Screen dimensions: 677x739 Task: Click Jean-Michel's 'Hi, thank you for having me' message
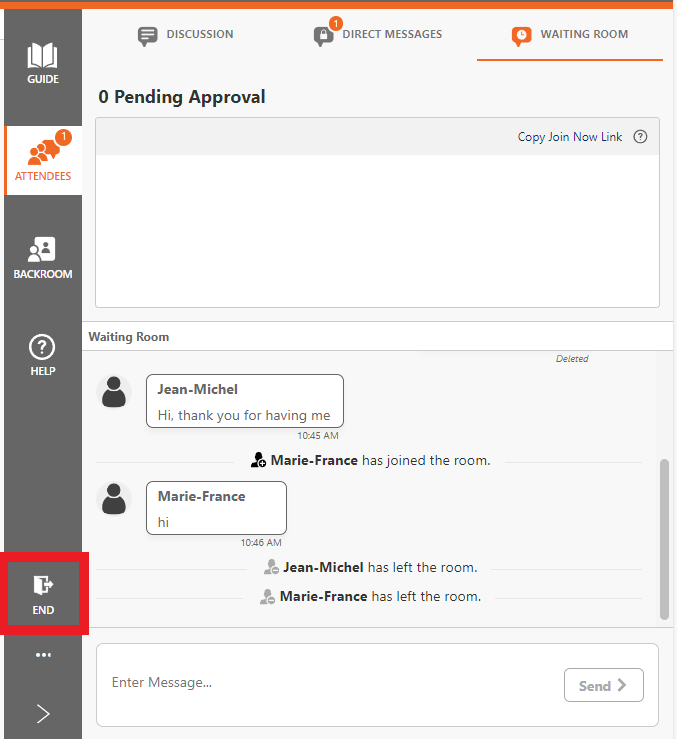point(245,401)
